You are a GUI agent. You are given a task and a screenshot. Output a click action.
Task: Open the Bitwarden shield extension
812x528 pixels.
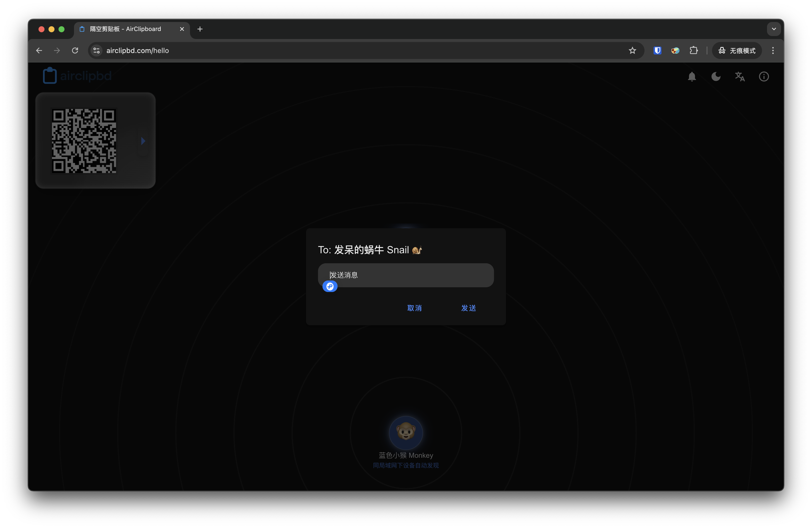(x=657, y=50)
